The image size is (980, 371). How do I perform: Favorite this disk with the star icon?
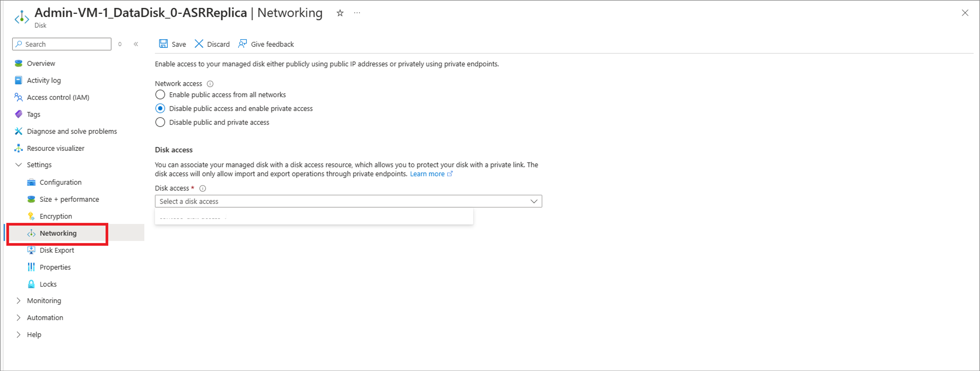340,13
